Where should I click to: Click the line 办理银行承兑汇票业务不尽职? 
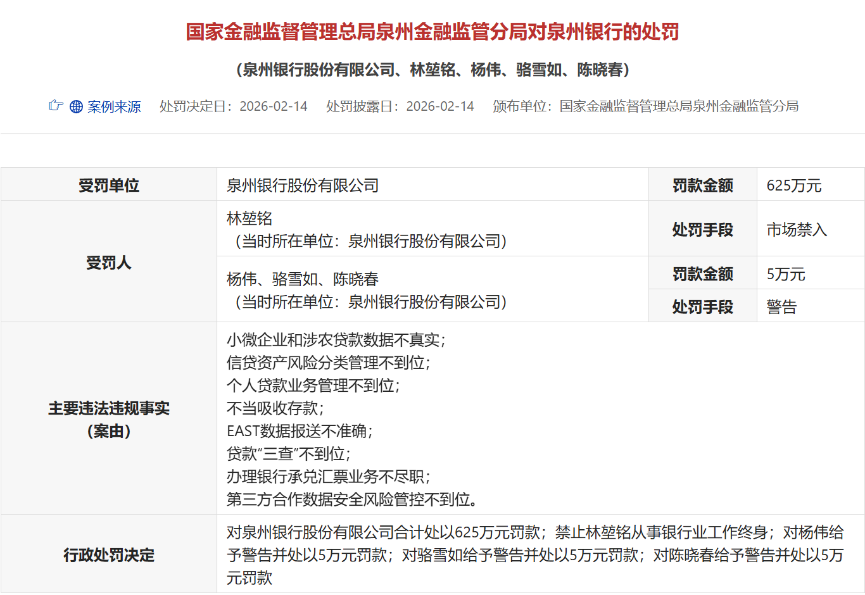click(328, 476)
